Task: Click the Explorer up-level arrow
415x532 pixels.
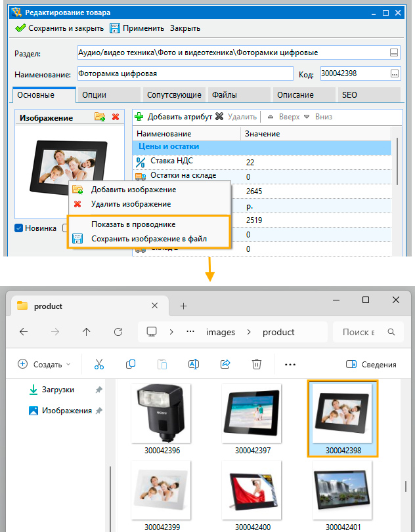Action: click(86, 332)
